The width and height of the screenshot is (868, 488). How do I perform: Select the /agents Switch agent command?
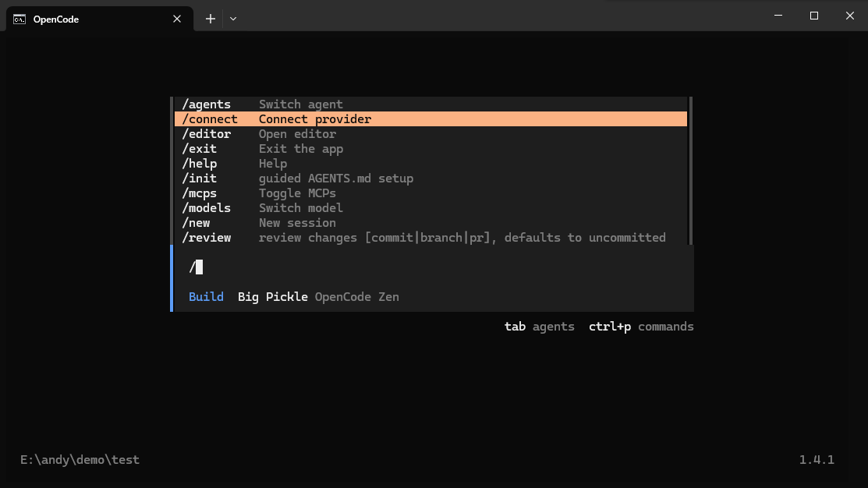262,104
